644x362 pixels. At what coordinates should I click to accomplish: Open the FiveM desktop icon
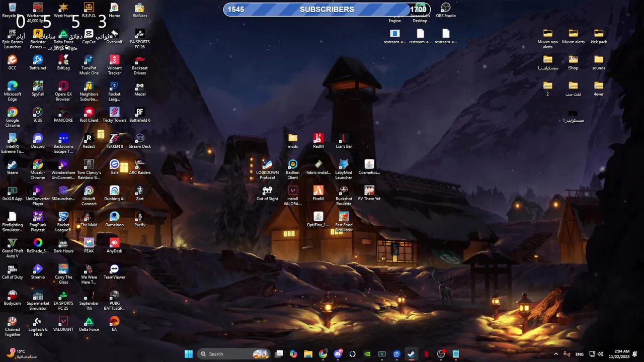[318, 193]
